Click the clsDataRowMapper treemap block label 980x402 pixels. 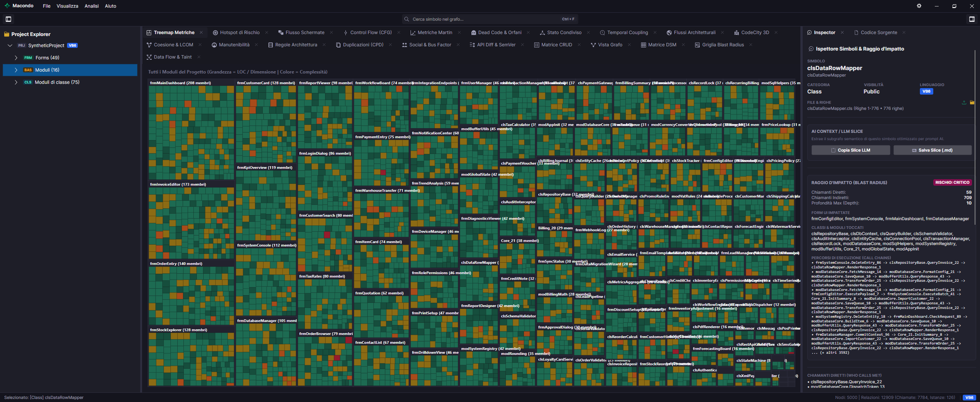(x=479, y=263)
